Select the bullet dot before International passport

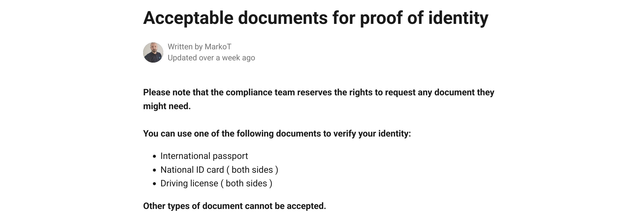coord(154,156)
